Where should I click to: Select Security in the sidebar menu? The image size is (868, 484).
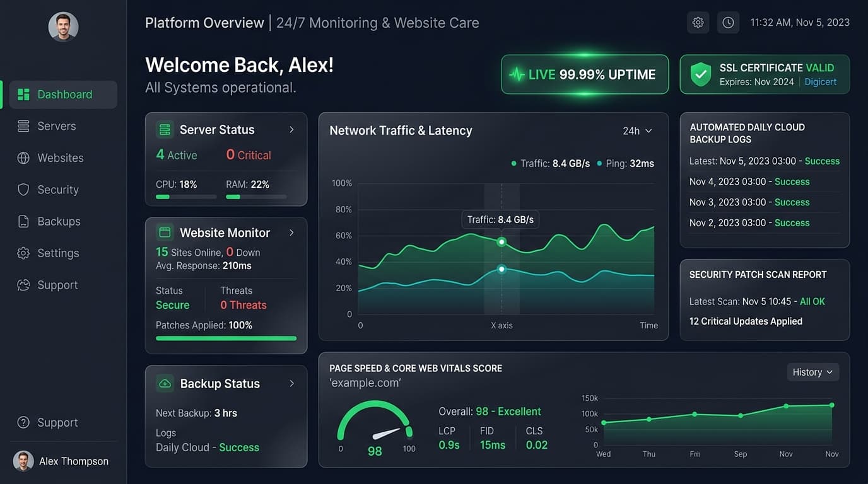(63, 190)
